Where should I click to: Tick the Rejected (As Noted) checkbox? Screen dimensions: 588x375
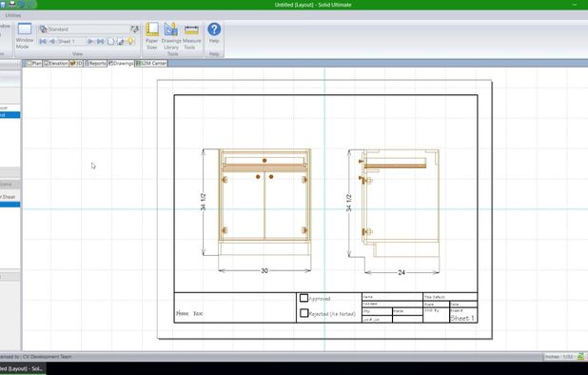[x=304, y=313]
